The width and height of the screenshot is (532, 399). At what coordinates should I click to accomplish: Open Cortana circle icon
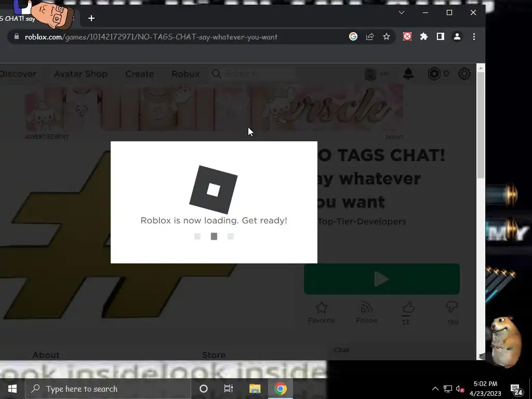[204, 389]
